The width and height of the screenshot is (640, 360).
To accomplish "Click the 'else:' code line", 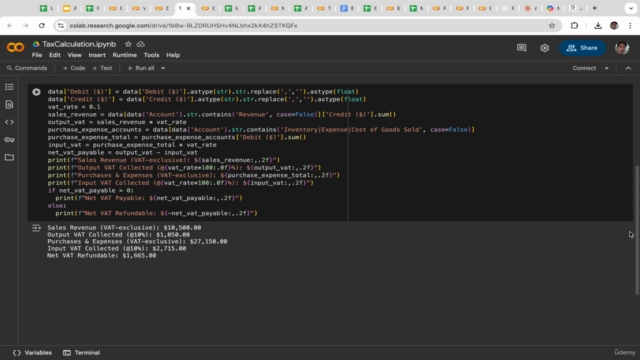I will [57, 206].
